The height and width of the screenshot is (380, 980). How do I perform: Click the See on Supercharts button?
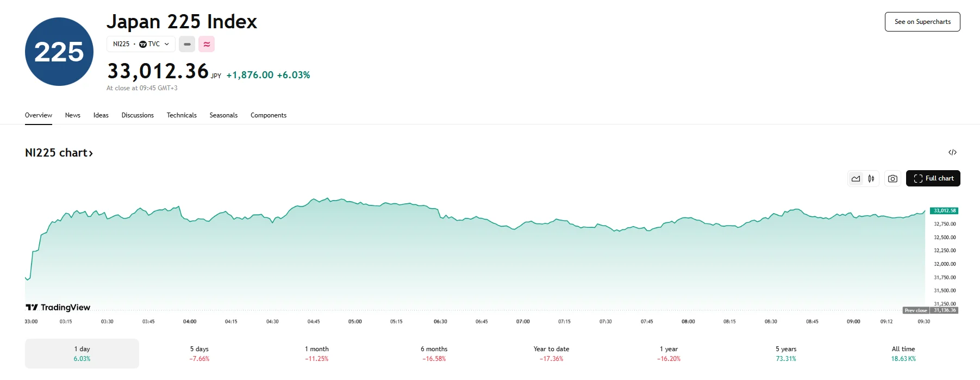click(x=922, y=22)
